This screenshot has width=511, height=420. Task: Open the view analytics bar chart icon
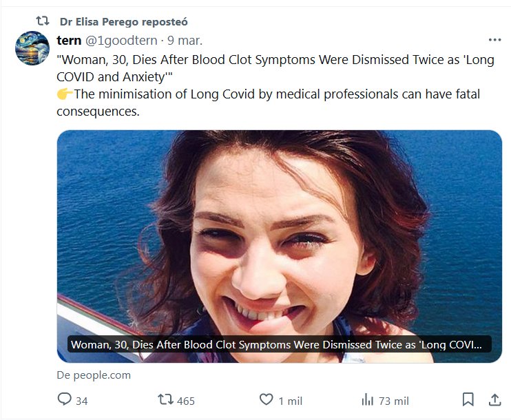coord(368,399)
